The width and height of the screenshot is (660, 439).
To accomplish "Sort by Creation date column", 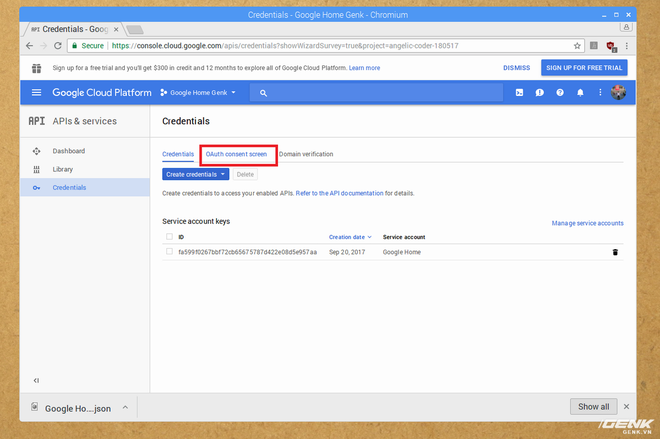I will (x=350, y=237).
